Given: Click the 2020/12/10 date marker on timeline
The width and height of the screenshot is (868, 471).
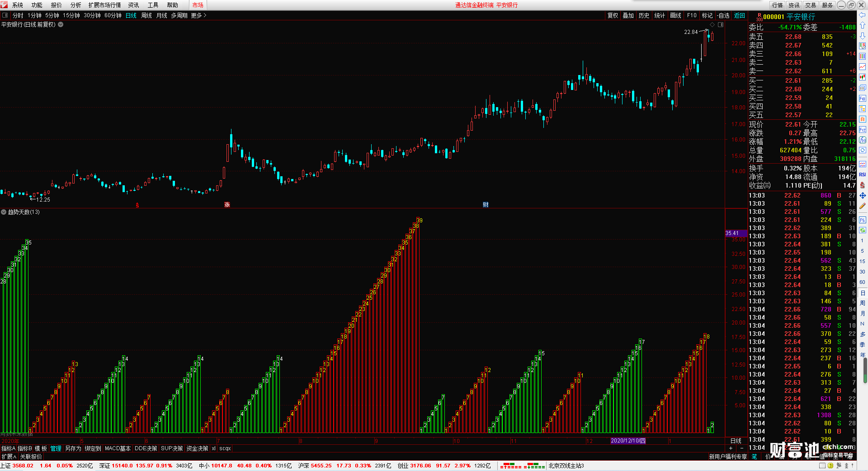Looking at the screenshot, I should tap(628, 441).
